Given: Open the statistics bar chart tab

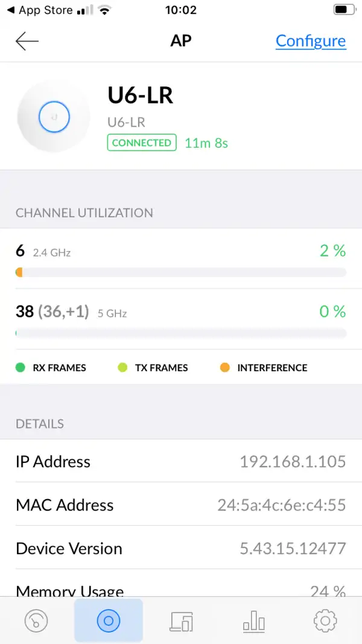Looking at the screenshot, I should (x=253, y=620).
